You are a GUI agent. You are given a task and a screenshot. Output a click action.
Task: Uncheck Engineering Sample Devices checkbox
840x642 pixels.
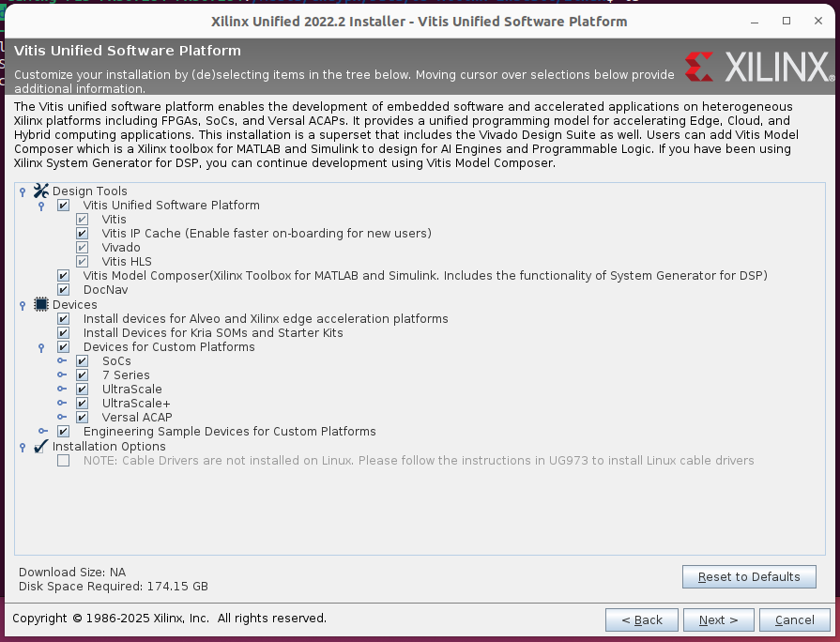[x=63, y=432]
